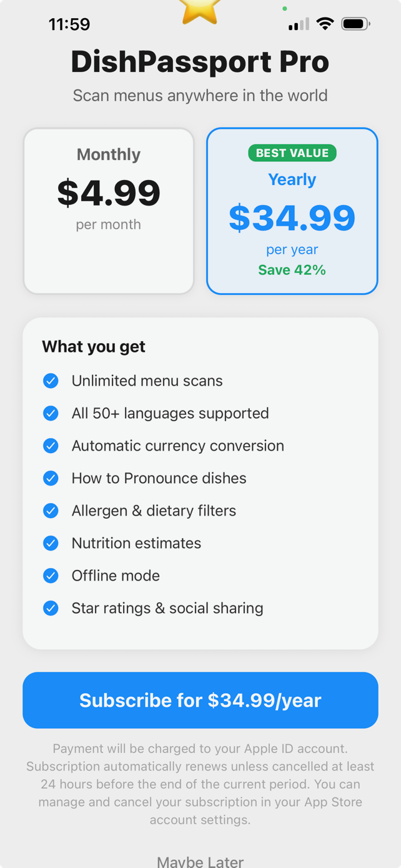Click the checkmark next to Nutrition estimates
Viewport: 401px width, 868px height.
(x=51, y=543)
